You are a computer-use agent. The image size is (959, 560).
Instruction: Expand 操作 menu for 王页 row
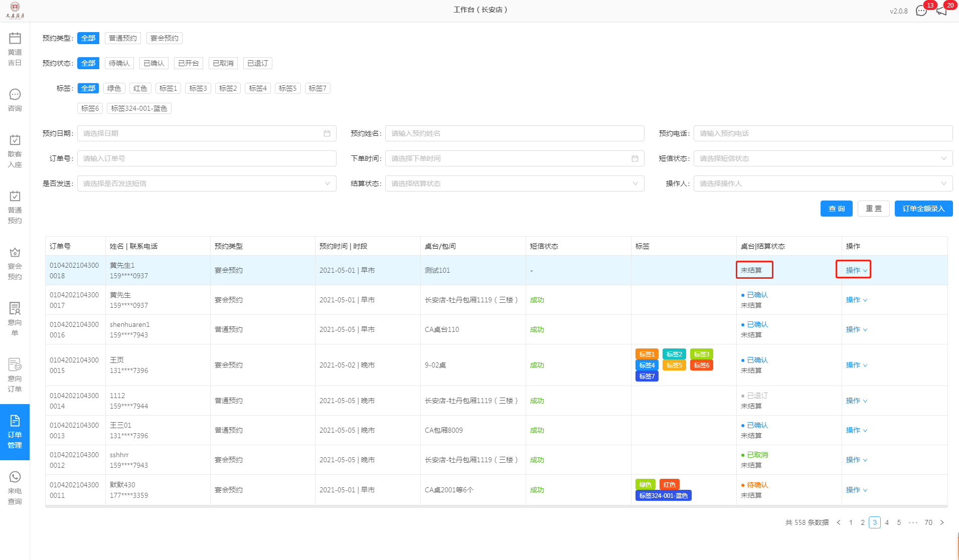pos(856,365)
